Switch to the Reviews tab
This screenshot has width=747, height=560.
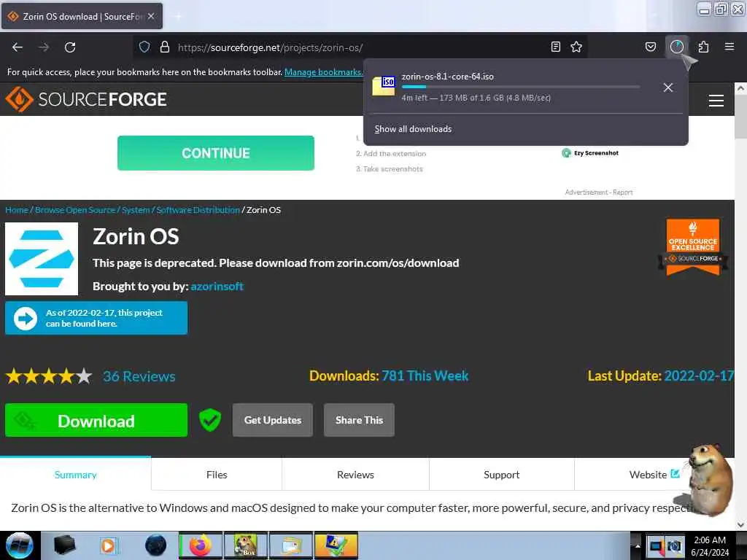point(355,475)
